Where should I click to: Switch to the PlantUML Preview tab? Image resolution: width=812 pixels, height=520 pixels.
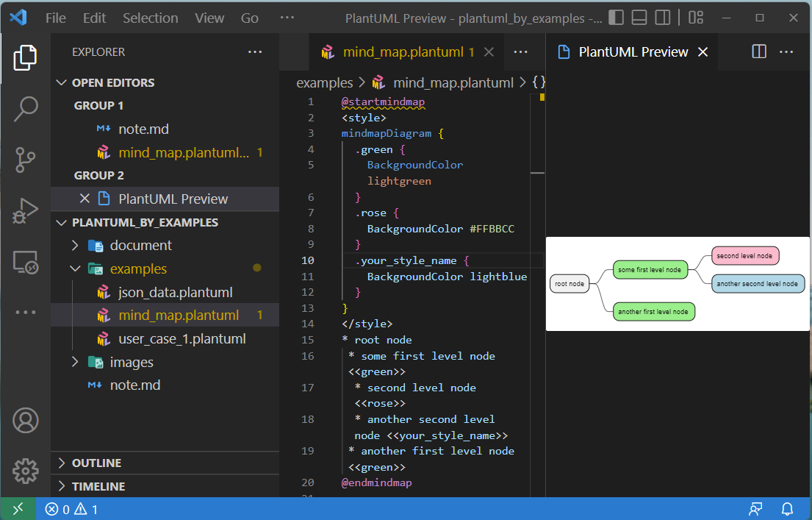(x=632, y=51)
